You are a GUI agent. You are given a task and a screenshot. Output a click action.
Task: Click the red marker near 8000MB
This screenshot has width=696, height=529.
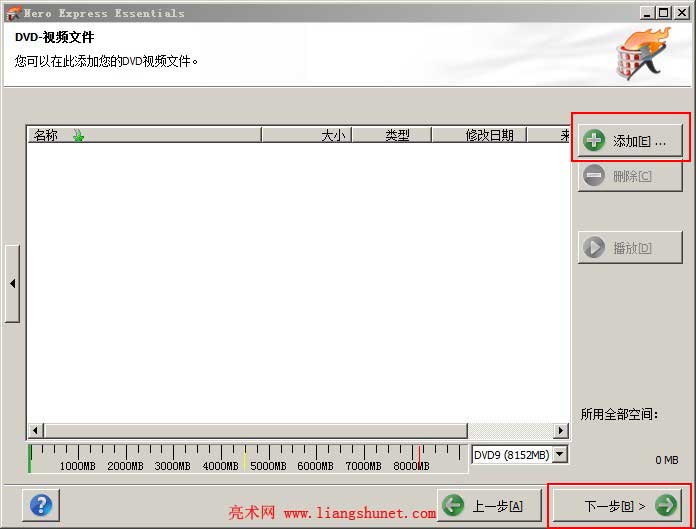click(x=419, y=458)
